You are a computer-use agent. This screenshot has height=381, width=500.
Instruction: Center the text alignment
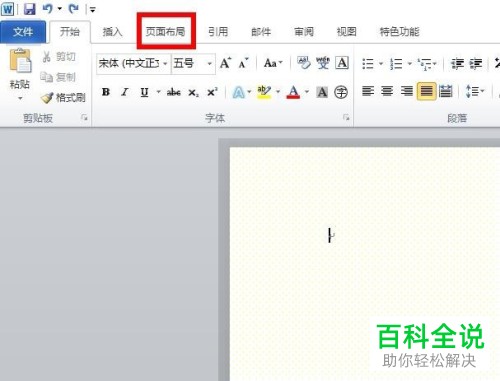pyautogui.click(x=387, y=91)
